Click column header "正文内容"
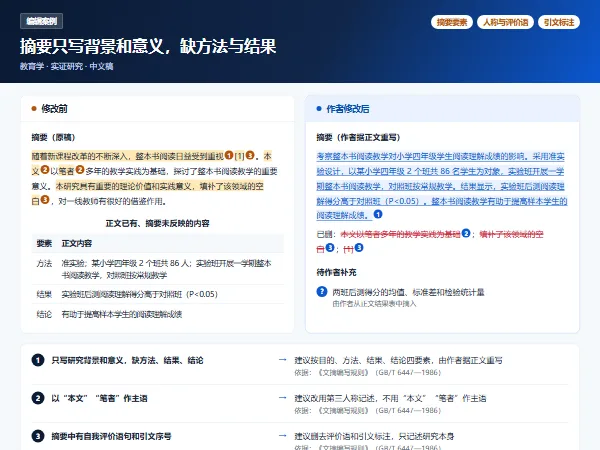This screenshot has height=450, width=600. click(x=77, y=243)
